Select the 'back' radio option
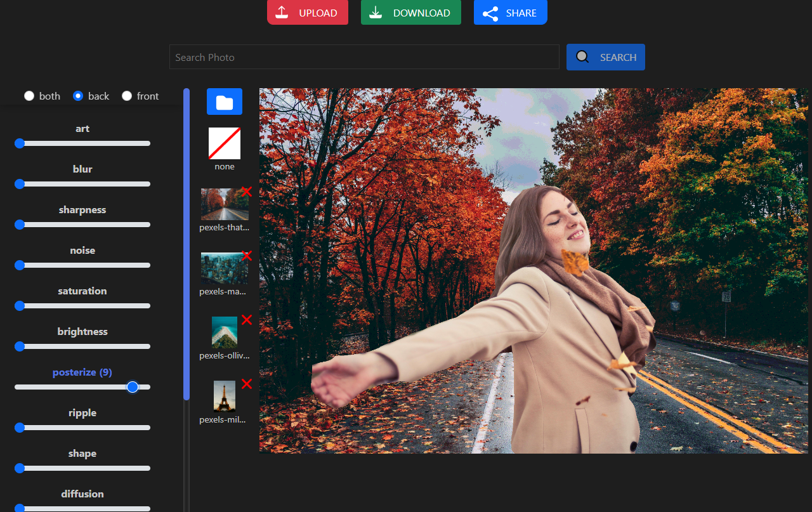 (78, 96)
